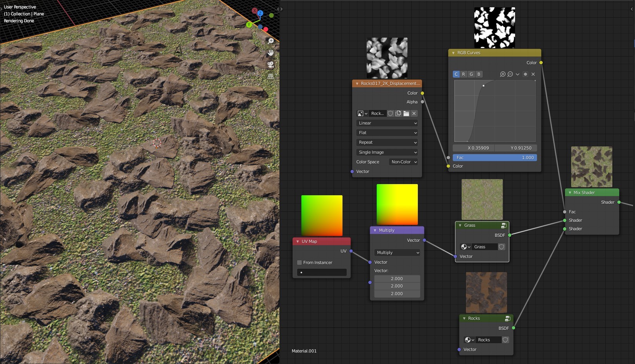
Task: Click the Mix Shader preview thumbnail
Action: tap(592, 167)
